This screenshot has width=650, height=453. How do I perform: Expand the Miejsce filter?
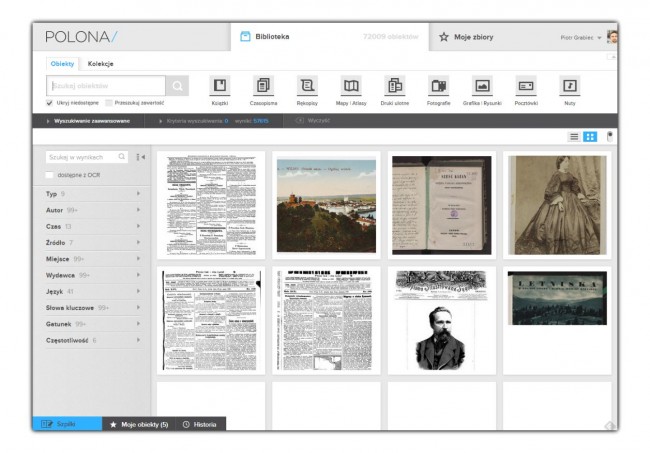pos(92,259)
